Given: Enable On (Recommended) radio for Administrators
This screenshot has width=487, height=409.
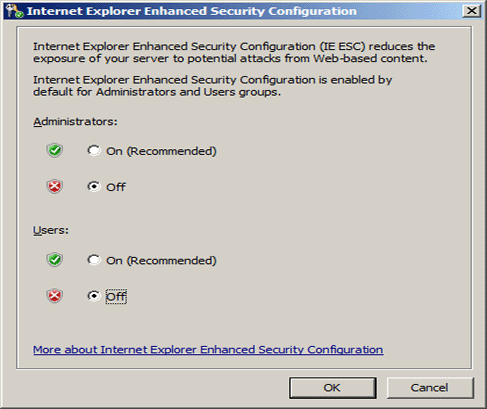Looking at the screenshot, I should coord(94,150).
